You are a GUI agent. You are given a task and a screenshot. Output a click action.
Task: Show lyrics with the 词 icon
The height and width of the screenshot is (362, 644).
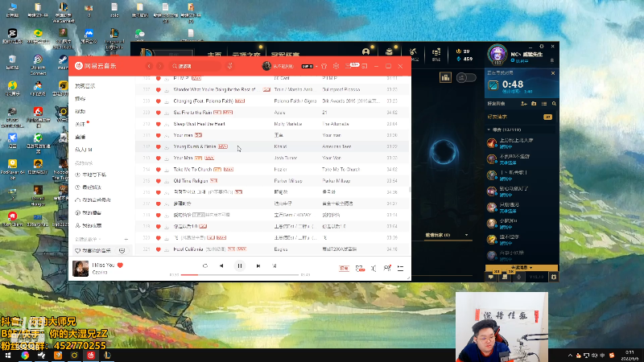point(275,266)
